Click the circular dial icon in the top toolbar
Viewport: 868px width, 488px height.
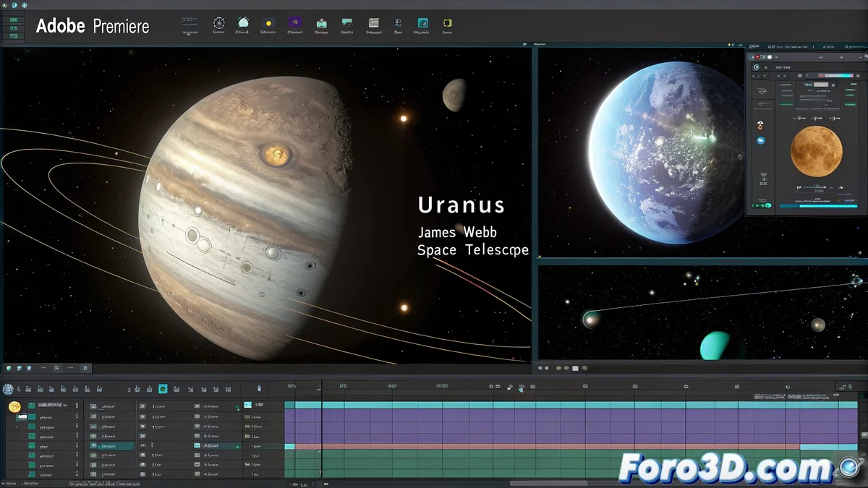tap(218, 23)
